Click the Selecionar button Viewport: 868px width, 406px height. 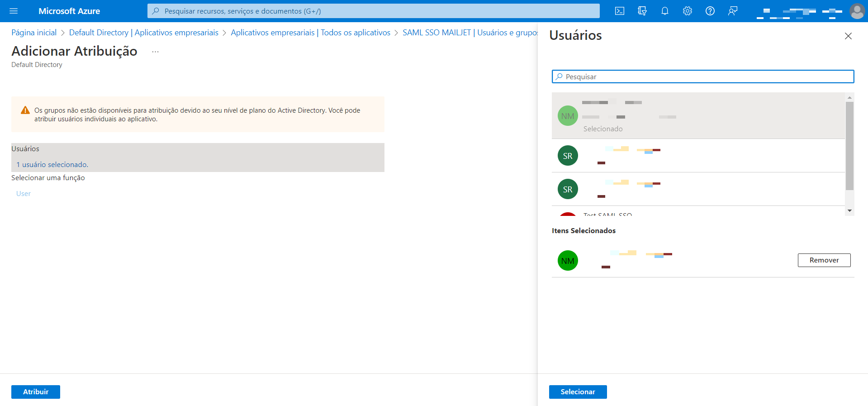pyautogui.click(x=578, y=392)
